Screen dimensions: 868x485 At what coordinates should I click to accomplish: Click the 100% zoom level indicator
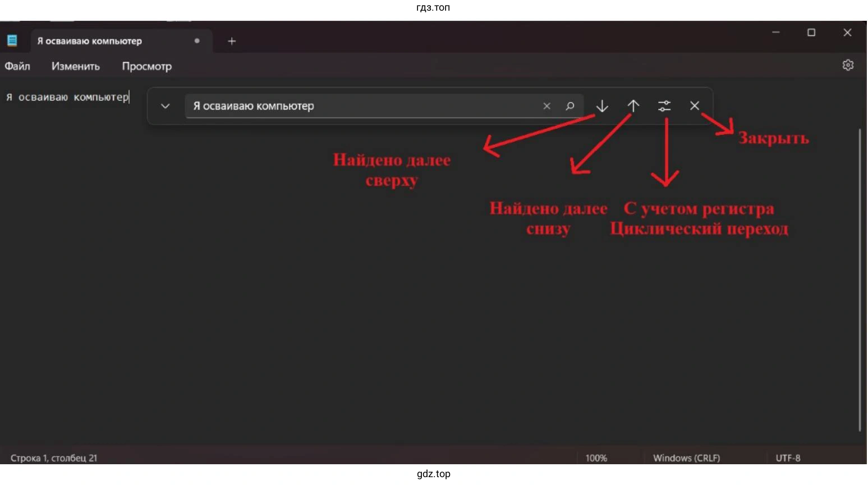pyautogui.click(x=596, y=457)
